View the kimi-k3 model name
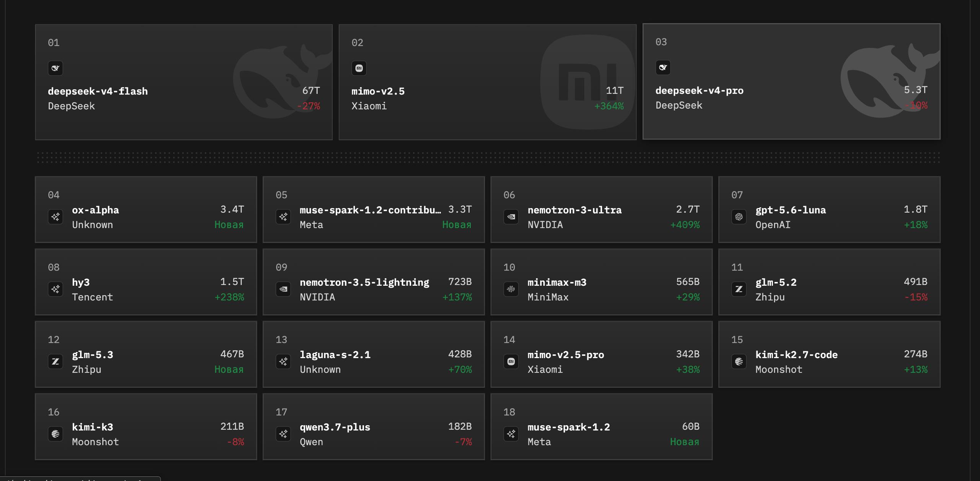Image resolution: width=980 pixels, height=481 pixels. pos(93,427)
